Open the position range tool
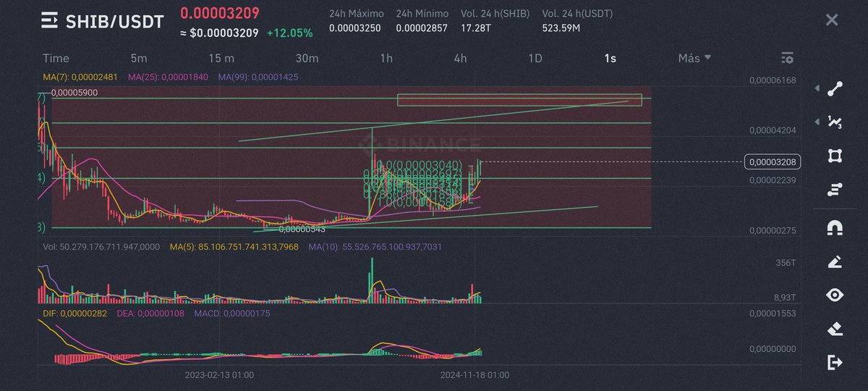The width and height of the screenshot is (868, 391). click(x=835, y=190)
